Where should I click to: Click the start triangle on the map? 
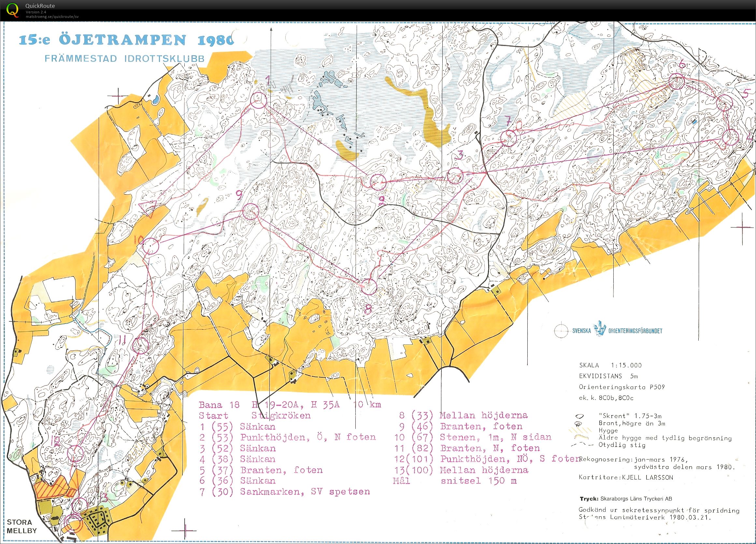pyautogui.click(x=148, y=209)
